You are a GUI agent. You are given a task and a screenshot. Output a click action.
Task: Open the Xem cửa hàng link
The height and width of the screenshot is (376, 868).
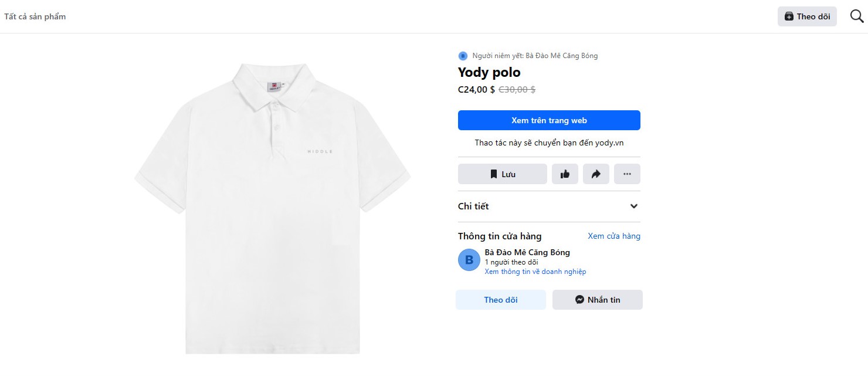click(614, 236)
